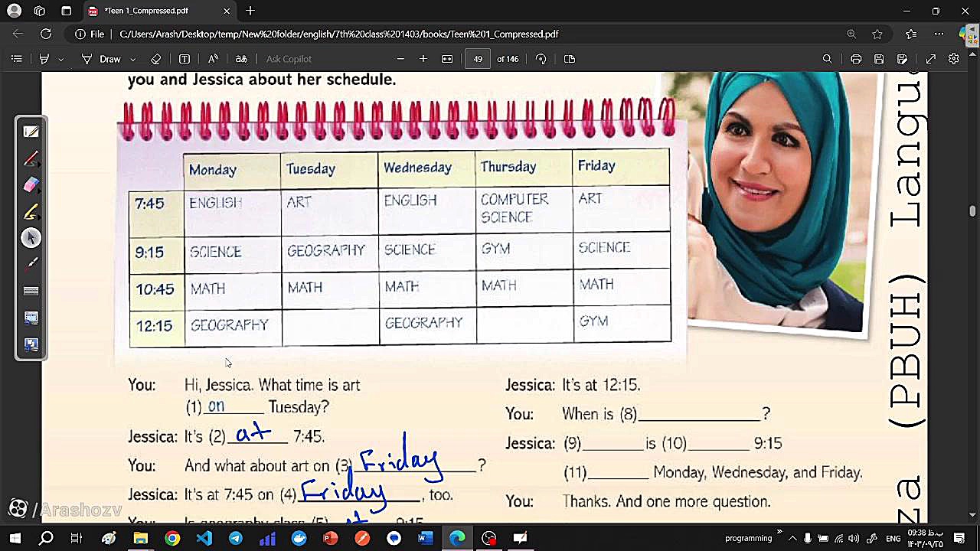View site information next to File label
Screen dimensions: 980x551
80,34
